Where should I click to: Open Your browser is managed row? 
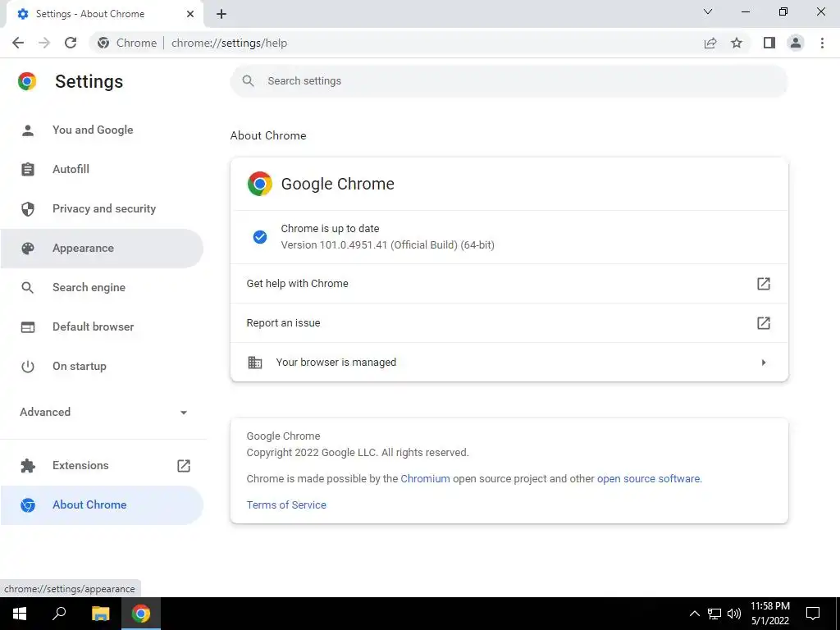pyautogui.click(x=509, y=362)
